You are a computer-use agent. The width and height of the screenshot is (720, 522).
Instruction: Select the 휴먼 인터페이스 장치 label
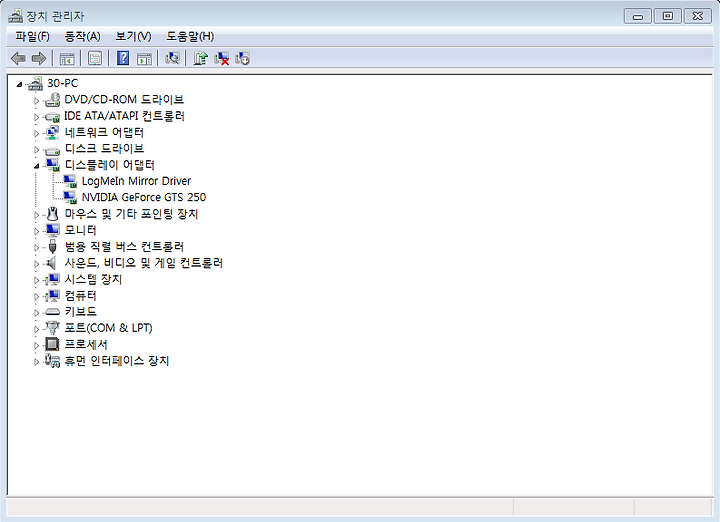pos(117,361)
